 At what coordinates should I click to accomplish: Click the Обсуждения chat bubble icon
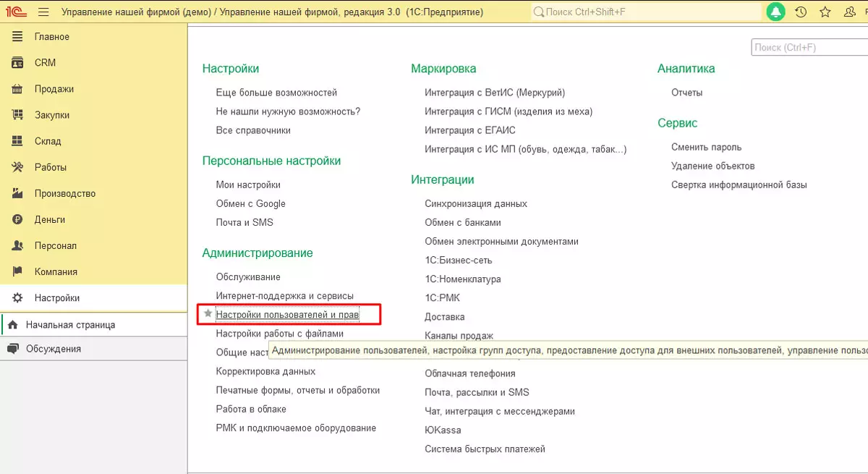point(12,349)
